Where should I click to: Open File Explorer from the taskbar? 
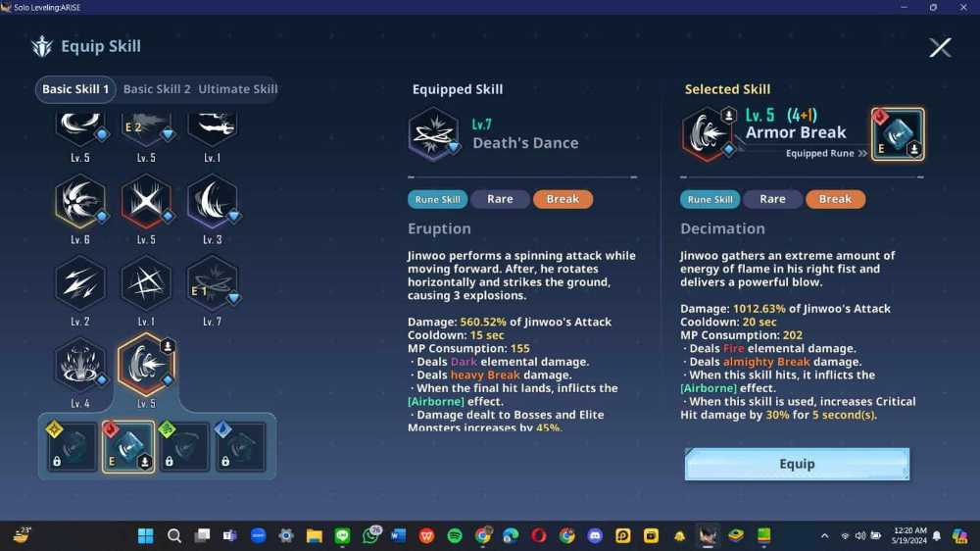point(315,536)
